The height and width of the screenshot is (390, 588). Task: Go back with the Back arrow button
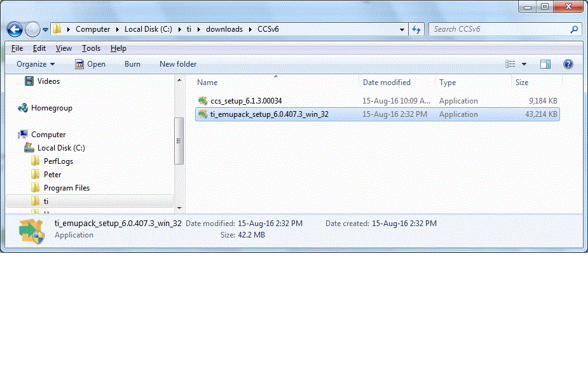click(15, 29)
